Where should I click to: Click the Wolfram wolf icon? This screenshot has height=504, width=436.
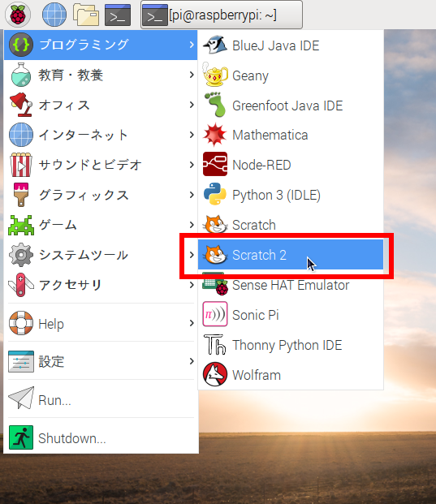point(215,374)
